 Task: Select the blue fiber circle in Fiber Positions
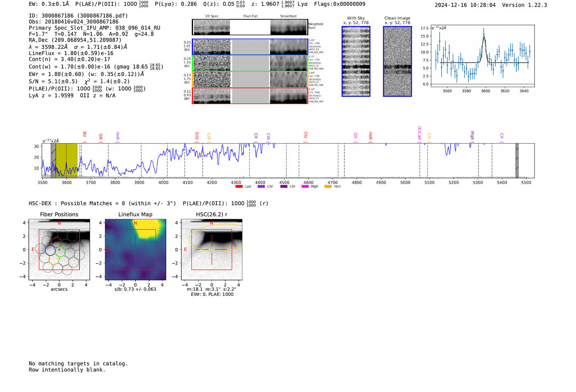pos(50,250)
